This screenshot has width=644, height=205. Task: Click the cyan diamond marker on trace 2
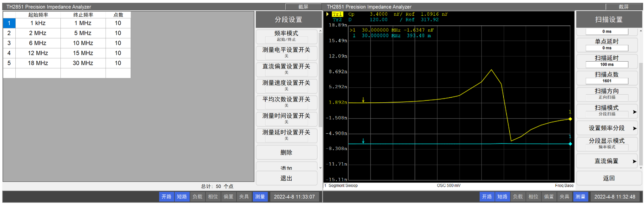click(x=570, y=144)
